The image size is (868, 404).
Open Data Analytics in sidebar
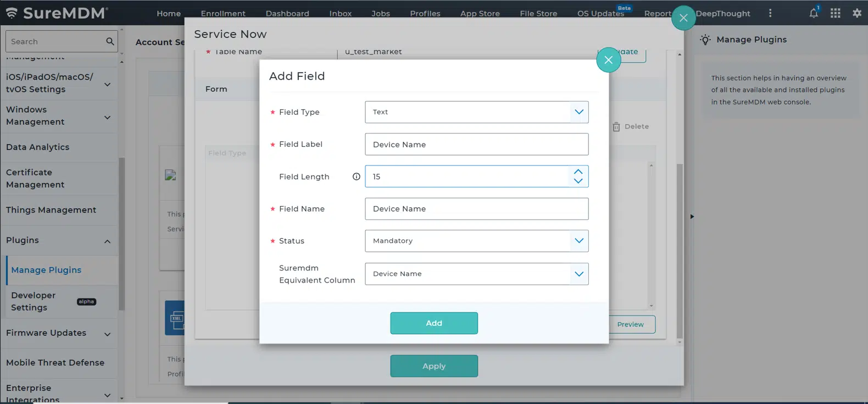pos(59,147)
